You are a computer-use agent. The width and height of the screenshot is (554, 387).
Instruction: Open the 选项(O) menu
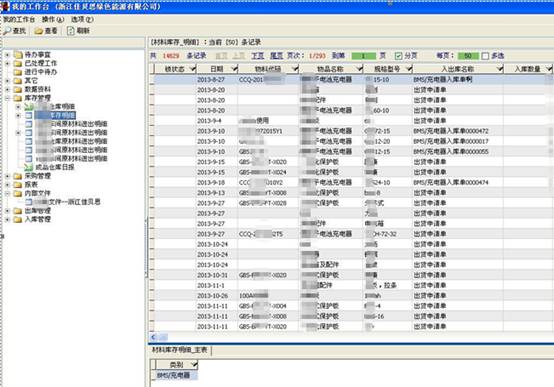[82, 19]
